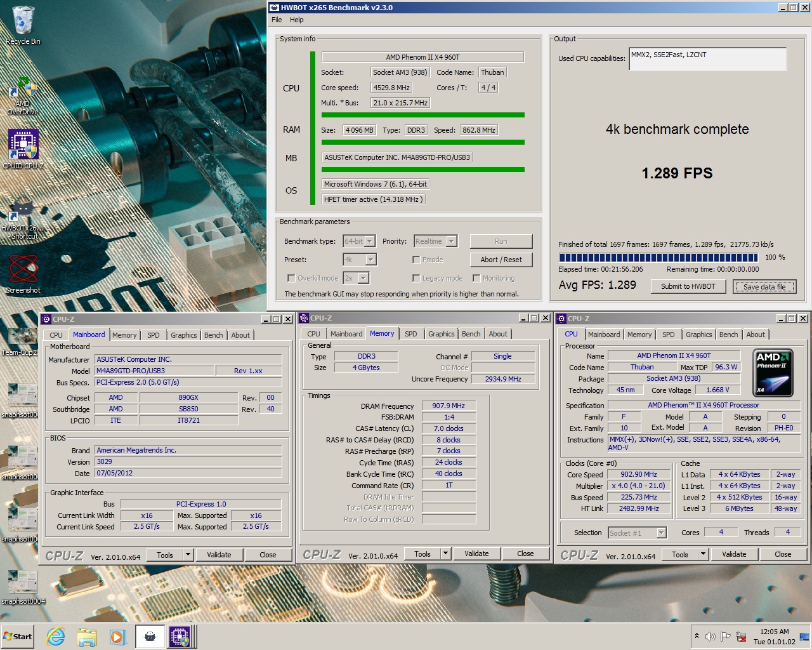The width and height of the screenshot is (812, 650).
Task: Click Memory CPU-Z window title icon
Action: [304, 318]
